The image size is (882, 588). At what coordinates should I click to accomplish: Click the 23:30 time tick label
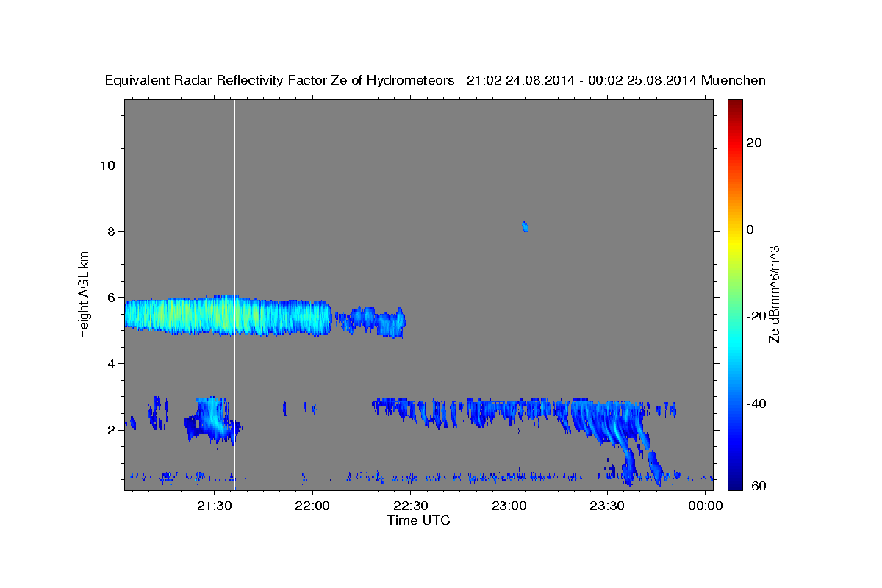pos(607,506)
